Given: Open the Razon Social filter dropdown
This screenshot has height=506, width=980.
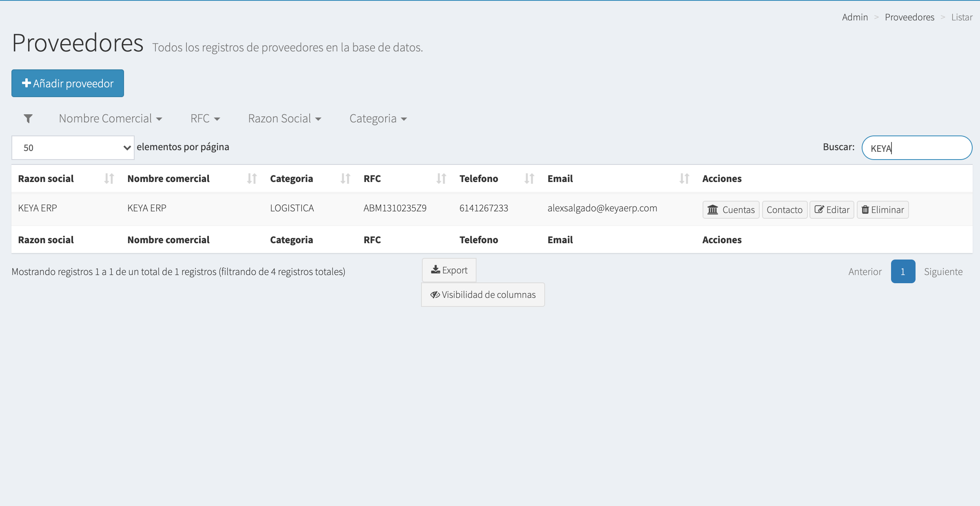Looking at the screenshot, I should [x=284, y=119].
